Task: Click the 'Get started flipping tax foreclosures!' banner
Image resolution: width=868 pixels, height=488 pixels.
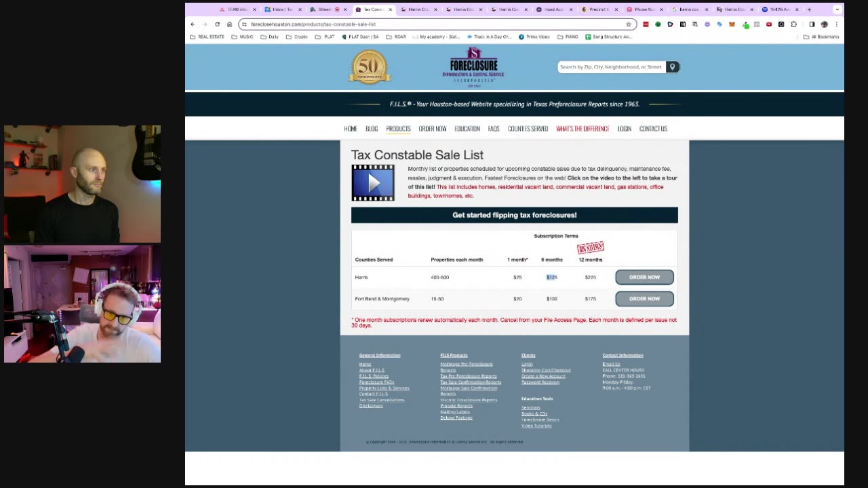Action: [x=515, y=216]
